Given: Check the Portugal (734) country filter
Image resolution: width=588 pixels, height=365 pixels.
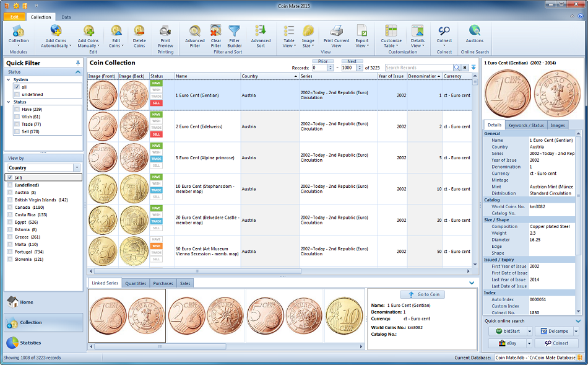Looking at the screenshot, I should 10,252.
